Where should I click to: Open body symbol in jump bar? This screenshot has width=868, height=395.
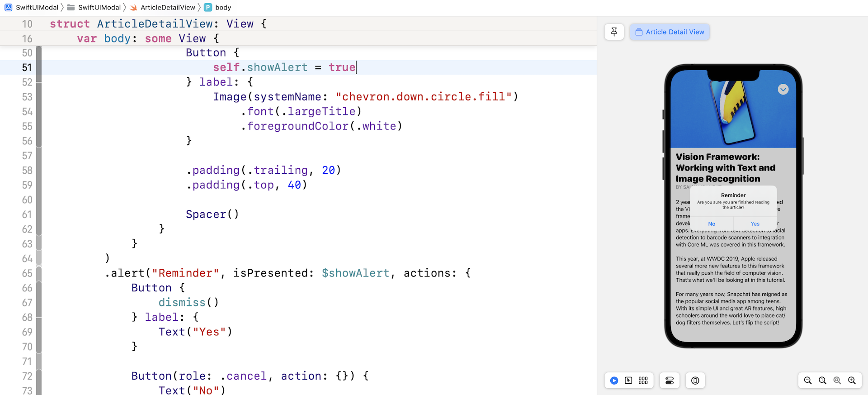click(218, 7)
